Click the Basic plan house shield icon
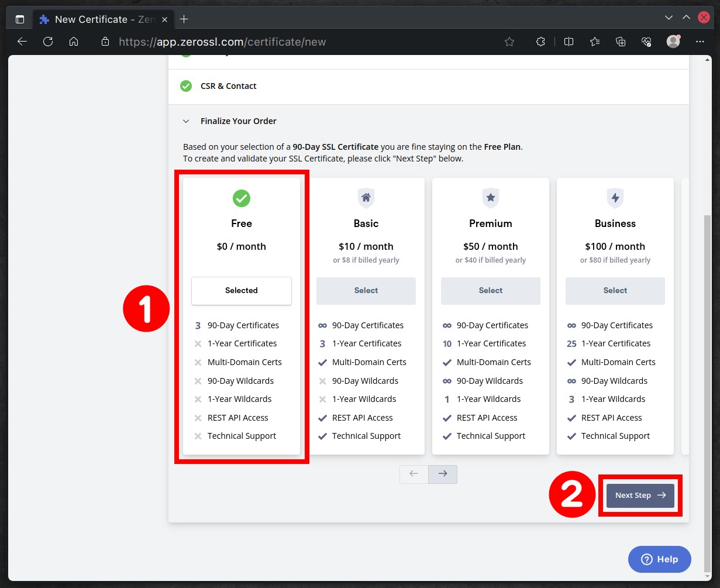Screen dimensions: 720x588 tap(366, 198)
